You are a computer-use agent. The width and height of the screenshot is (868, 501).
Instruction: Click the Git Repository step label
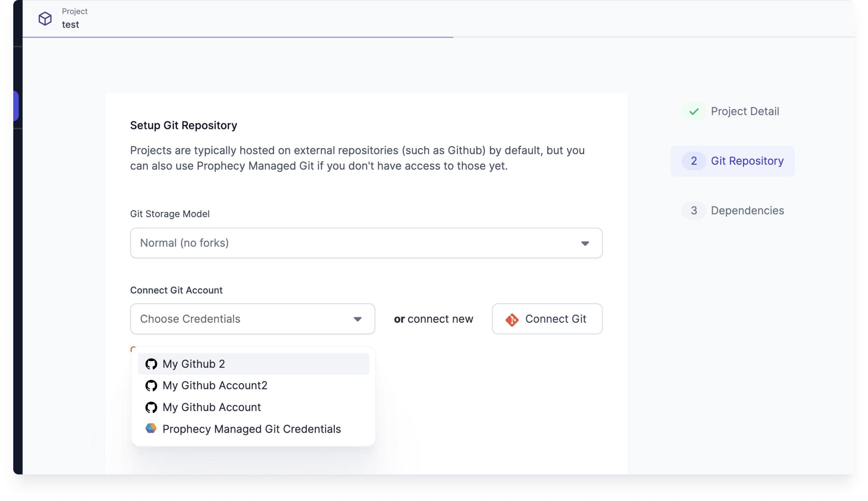(747, 161)
